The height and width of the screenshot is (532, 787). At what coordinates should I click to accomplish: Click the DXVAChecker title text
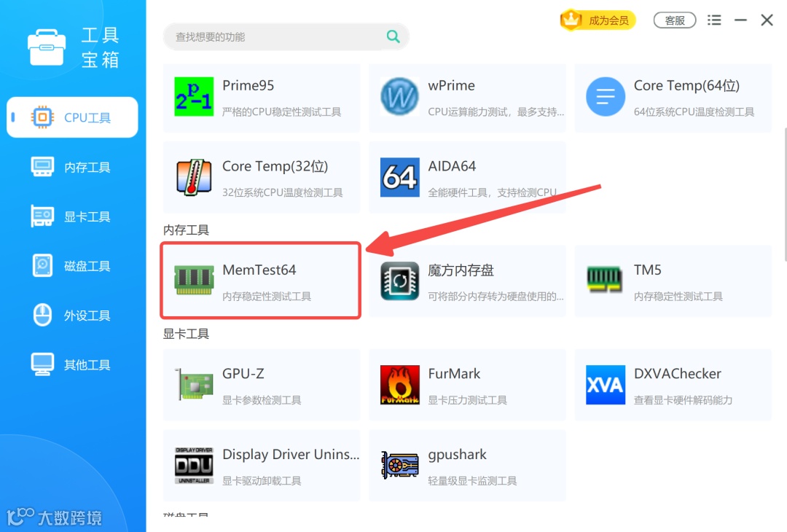[677, 374]
